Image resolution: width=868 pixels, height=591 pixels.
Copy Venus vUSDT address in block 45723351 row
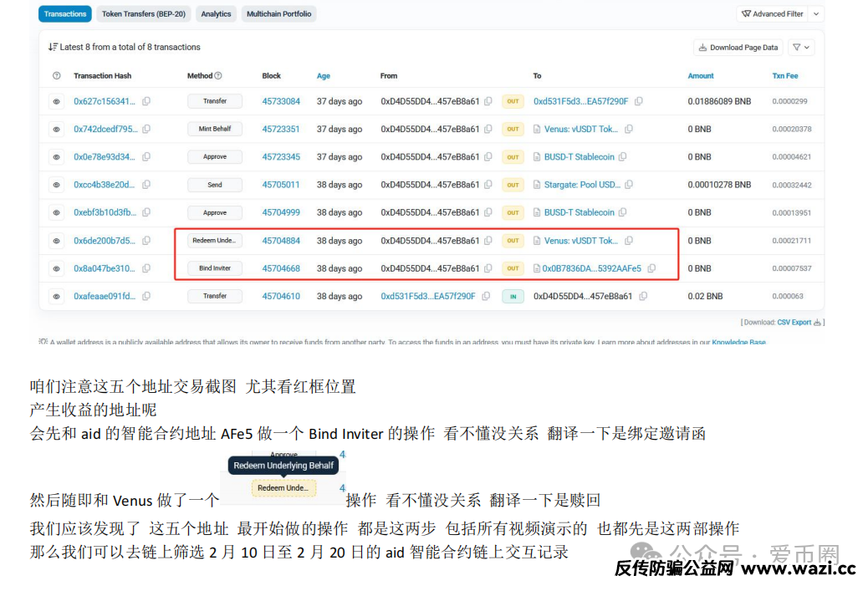[628, 129]
